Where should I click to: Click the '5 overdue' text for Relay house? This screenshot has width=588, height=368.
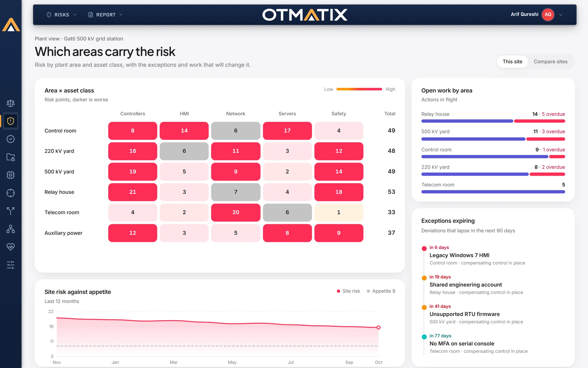tap(553, 114)
